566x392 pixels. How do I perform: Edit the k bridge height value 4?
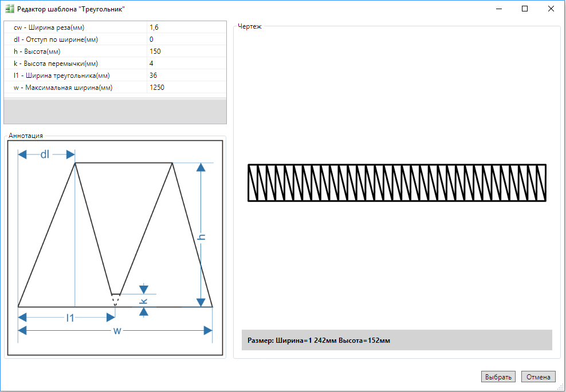[187, 63]
